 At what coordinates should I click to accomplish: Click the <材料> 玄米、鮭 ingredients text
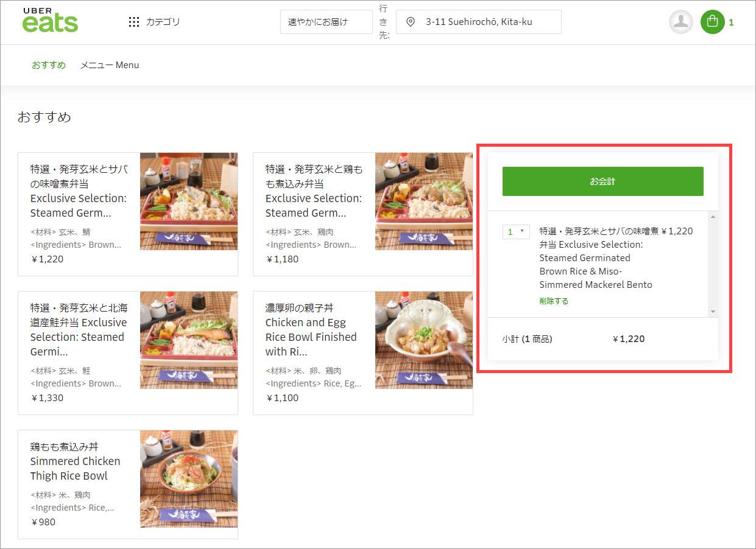coord(60,371)
